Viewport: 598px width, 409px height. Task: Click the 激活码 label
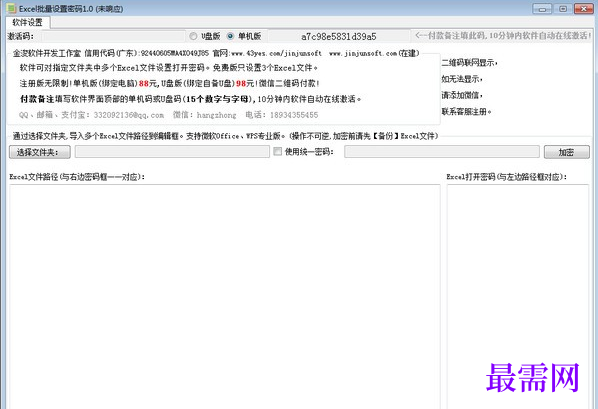[x=21, y=36]
